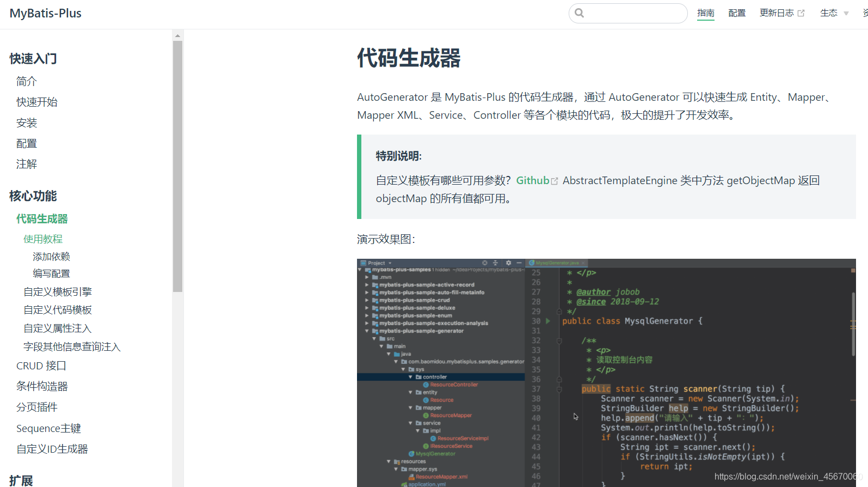Click the 核心功能 sidebar group heading
The image size is (868, 487).
tap(33, 196)
